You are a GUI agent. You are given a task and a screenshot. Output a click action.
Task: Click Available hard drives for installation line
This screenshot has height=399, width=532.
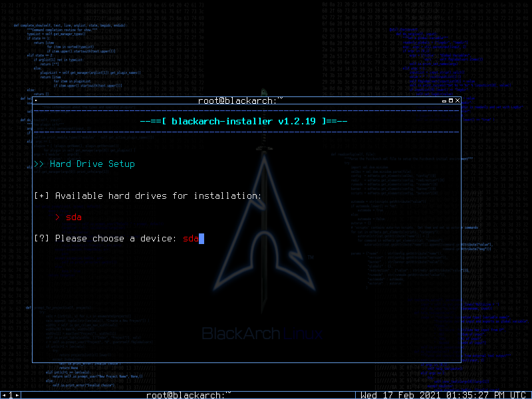(x=148, y=196)
